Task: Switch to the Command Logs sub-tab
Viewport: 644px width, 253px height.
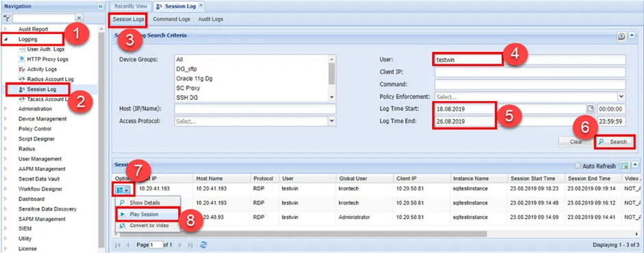Action: click(x=172, y=19)
